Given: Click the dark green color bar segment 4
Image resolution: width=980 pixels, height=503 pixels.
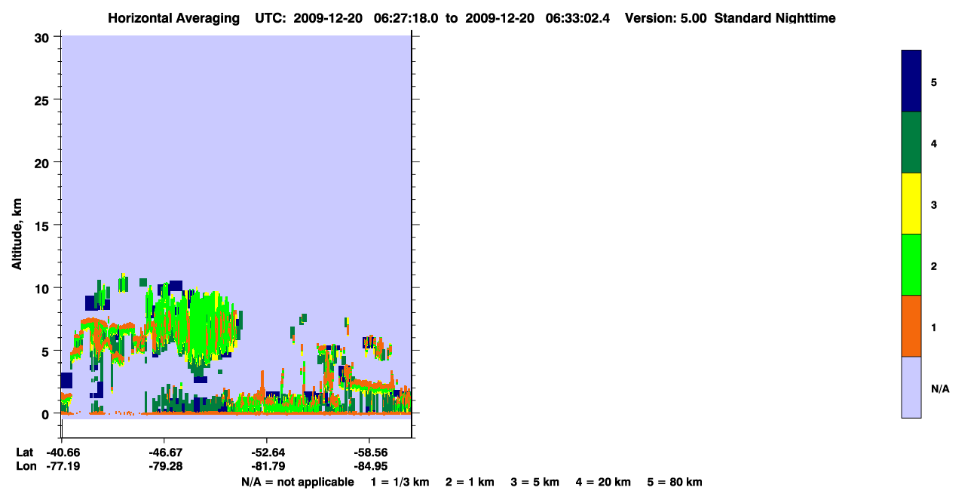Looking at the screenshot, I should pyautogui.click(x=911, y=143).
